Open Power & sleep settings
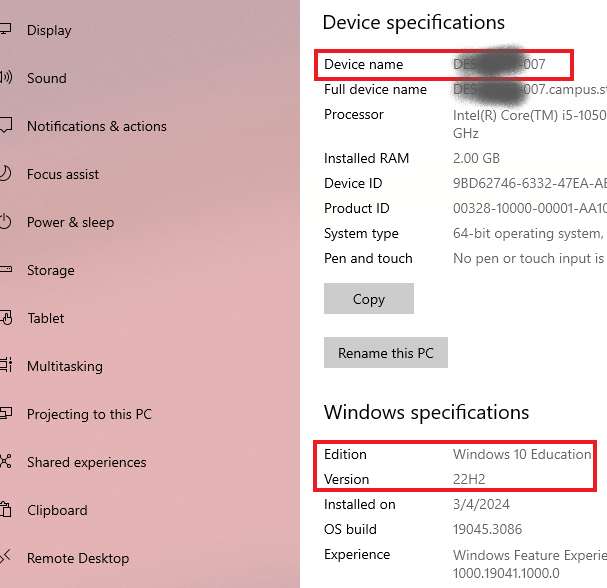This screenshot has height=588, width=607. point(70,222)
